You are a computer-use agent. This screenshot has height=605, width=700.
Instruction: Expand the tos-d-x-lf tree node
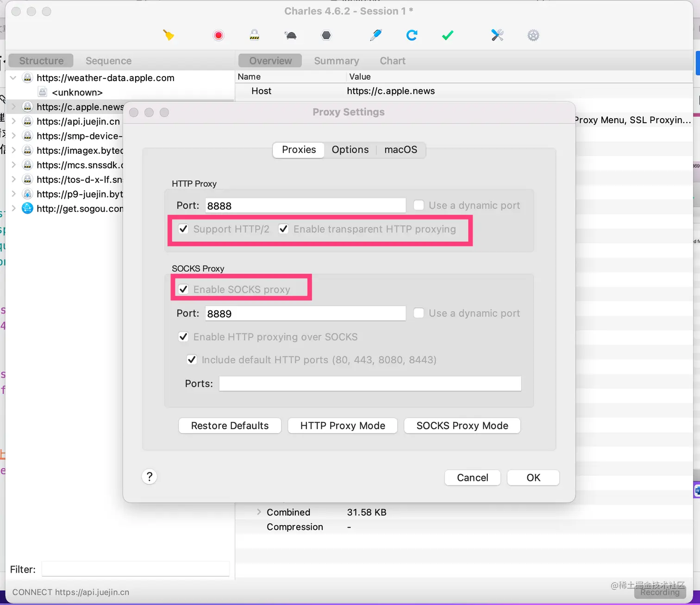[x=13, y=179]
